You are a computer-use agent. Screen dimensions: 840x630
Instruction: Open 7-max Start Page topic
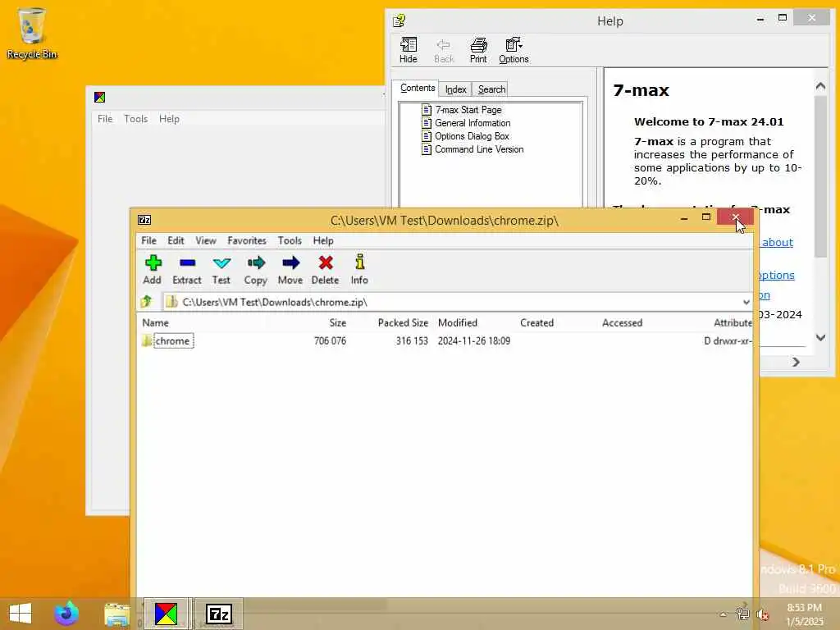468,110
